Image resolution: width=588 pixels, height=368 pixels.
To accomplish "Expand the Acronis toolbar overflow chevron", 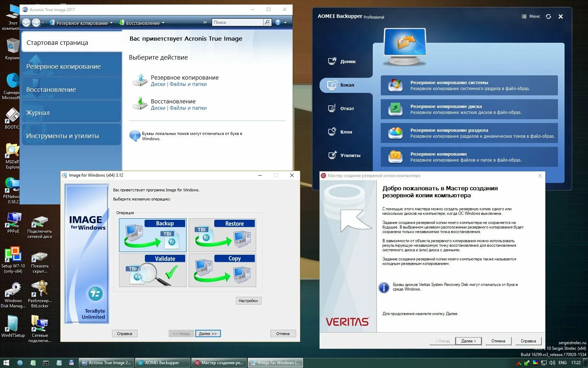I will pos(205,22).
